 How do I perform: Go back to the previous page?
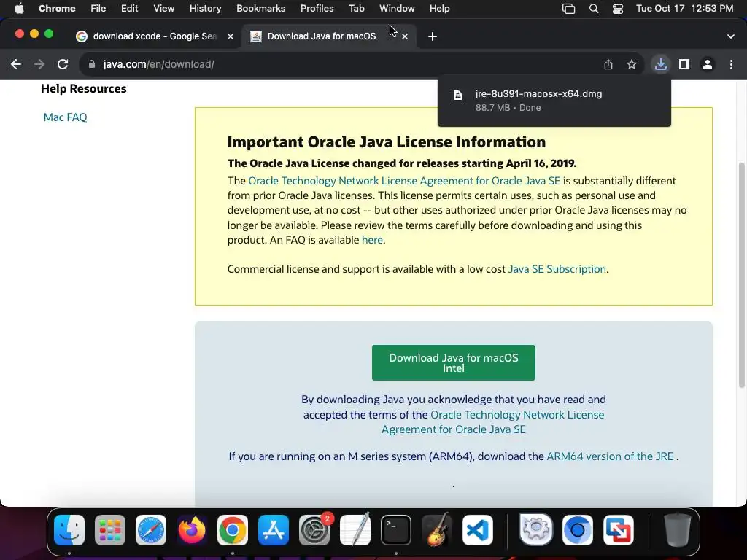(16, 64)
